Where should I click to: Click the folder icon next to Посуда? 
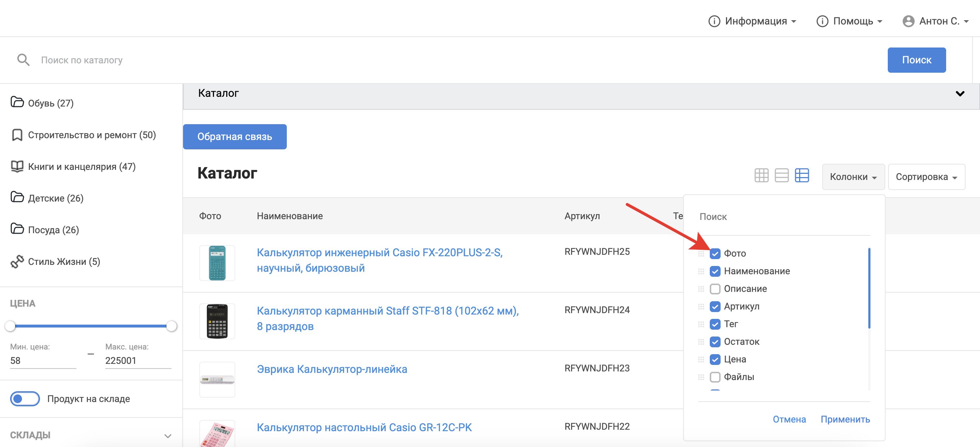[17, 229]
